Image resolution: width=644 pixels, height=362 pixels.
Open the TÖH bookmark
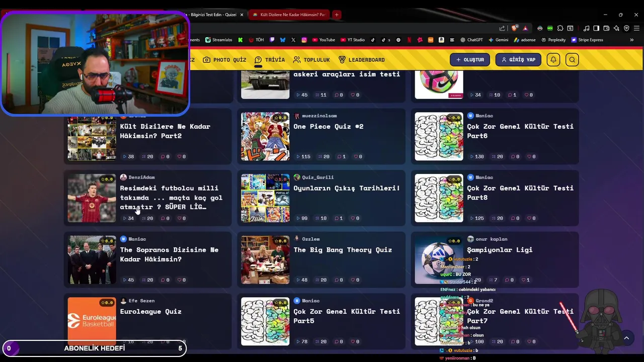256,40
